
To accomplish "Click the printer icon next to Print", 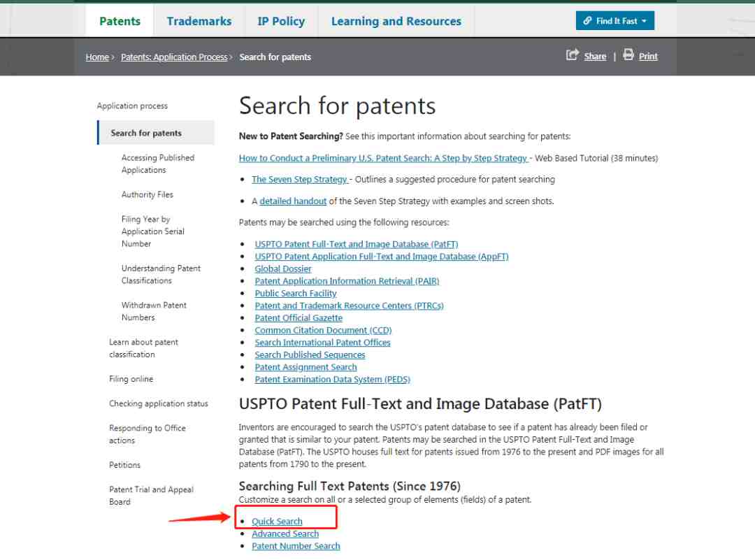I will click(628, 55).
